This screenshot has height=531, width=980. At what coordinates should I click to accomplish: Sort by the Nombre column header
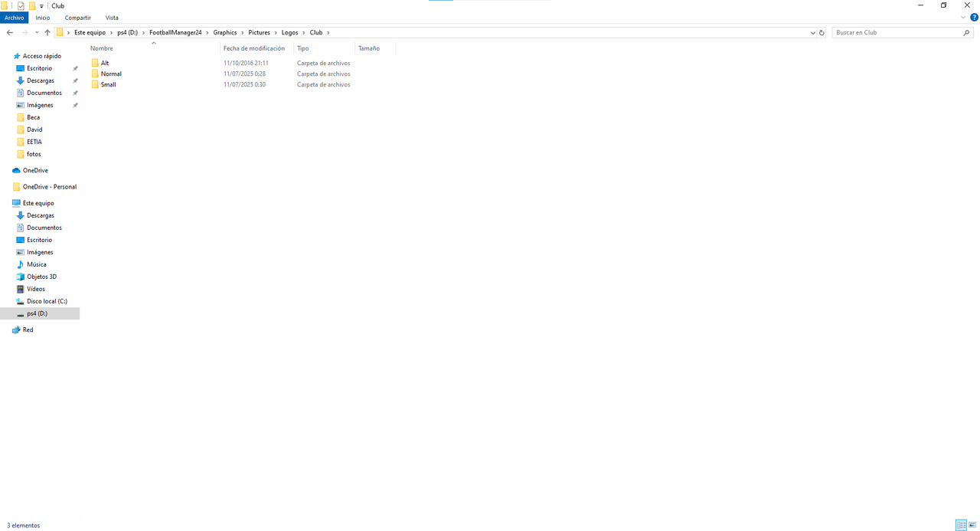pos(154,48)
